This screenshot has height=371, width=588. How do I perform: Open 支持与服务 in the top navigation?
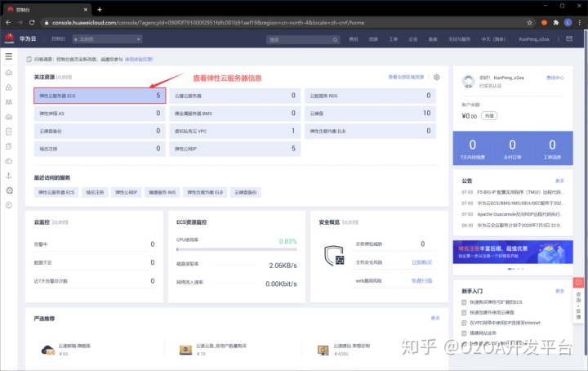click(459, 39)
